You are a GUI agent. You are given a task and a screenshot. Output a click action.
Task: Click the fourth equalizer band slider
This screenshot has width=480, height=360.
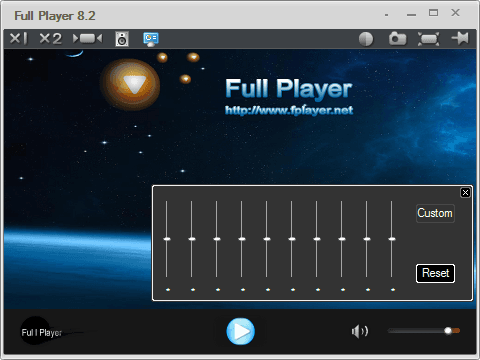[x=242, y=239]
